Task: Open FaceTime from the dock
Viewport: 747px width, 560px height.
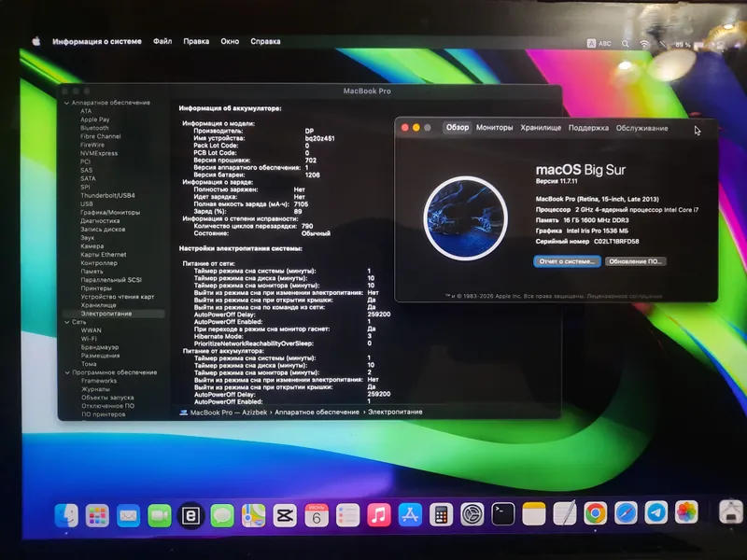Action: (x=160, y=515)
